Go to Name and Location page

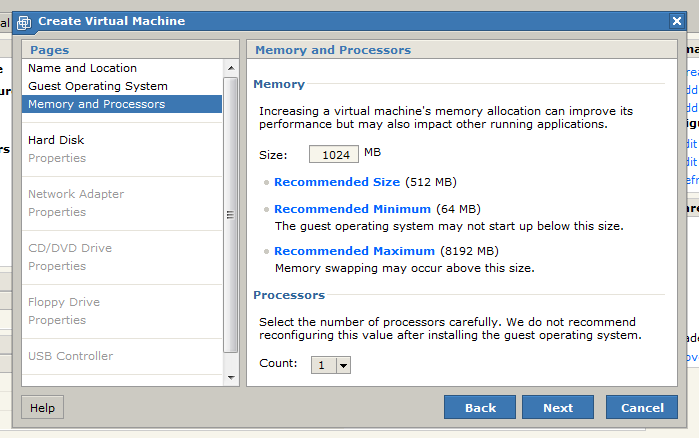coord(82,68)
